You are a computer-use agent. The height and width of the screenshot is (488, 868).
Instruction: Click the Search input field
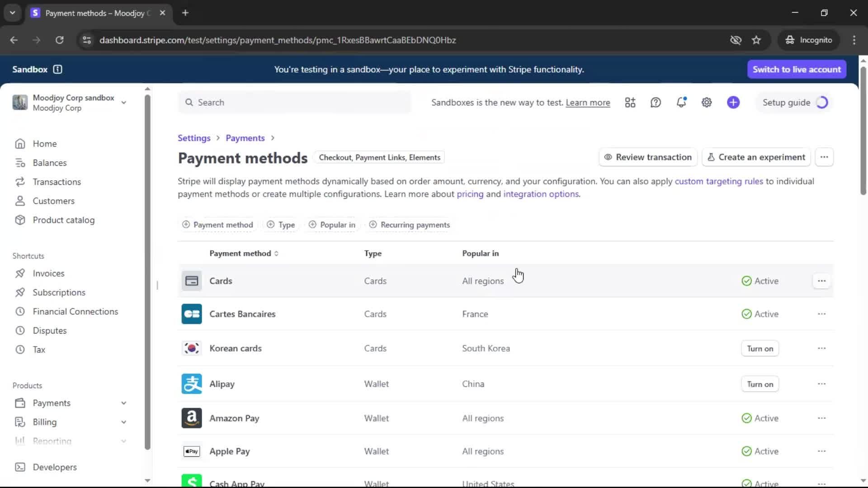[x=294, y=103]
